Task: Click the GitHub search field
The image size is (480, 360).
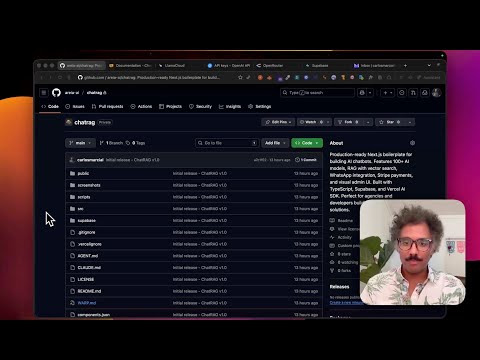Action: (x=317, y=93)
